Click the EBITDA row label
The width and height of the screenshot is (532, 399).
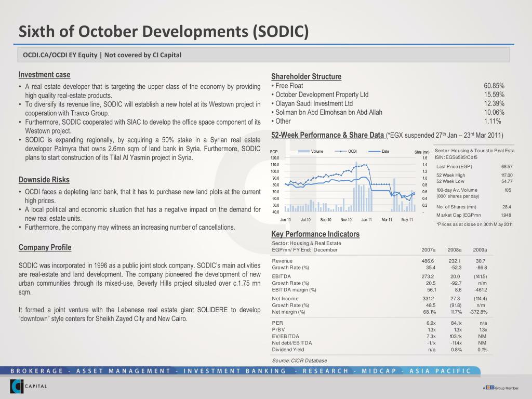coord(281,276)
